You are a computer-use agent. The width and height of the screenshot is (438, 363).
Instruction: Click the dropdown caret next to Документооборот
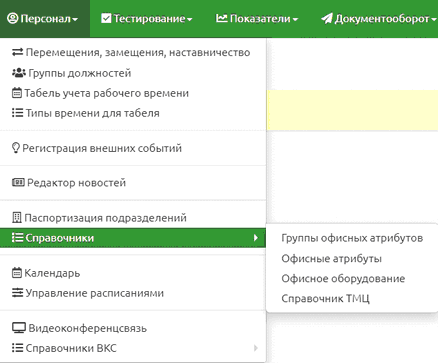click(x=434, y=20)
